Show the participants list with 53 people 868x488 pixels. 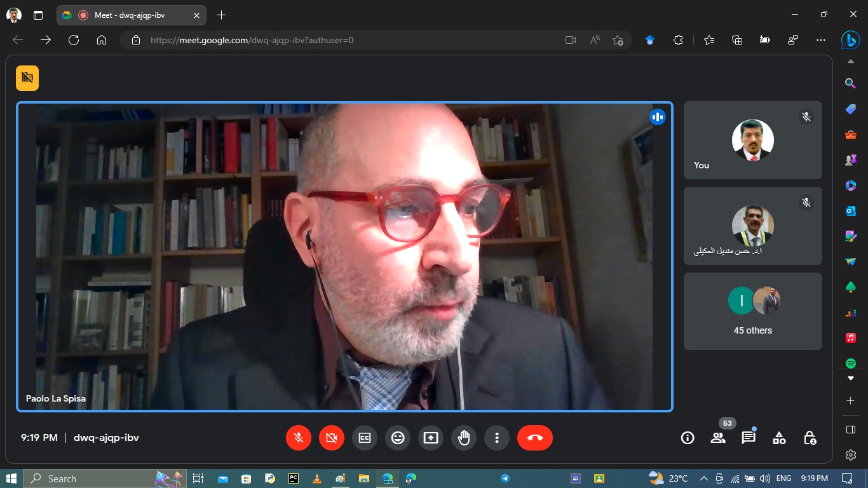(x=718, y=438)
